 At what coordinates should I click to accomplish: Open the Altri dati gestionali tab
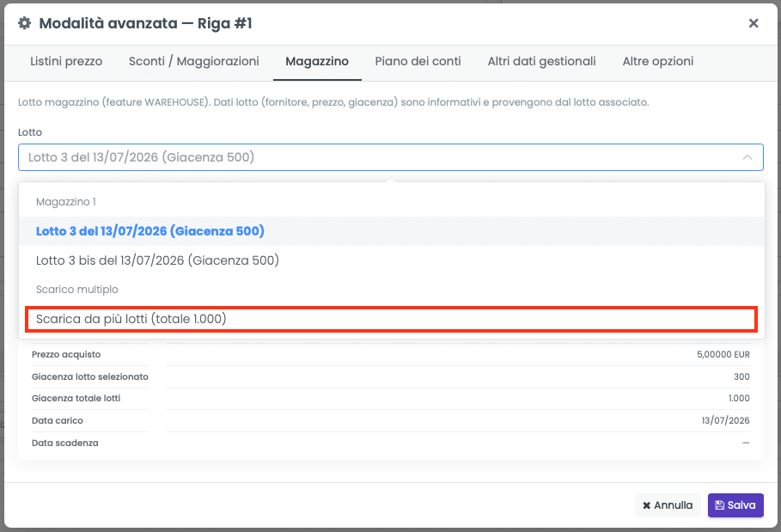(x=541, y=61)
